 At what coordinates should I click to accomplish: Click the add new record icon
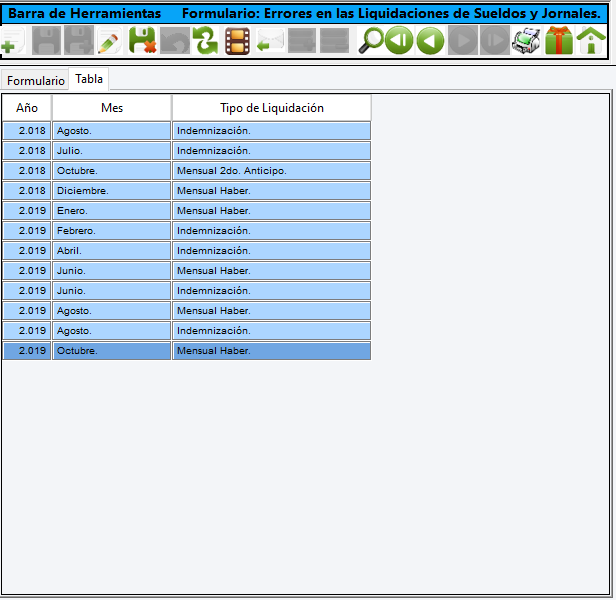click(13, 40)
